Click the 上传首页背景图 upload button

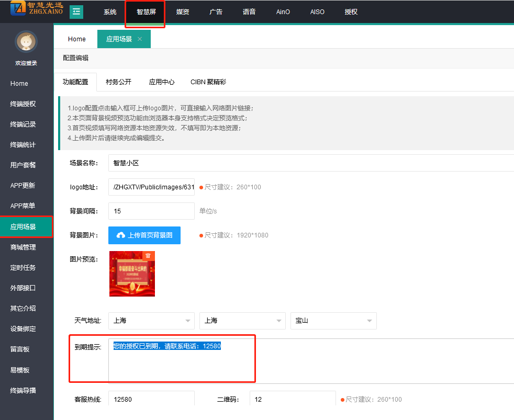(144, 235)
